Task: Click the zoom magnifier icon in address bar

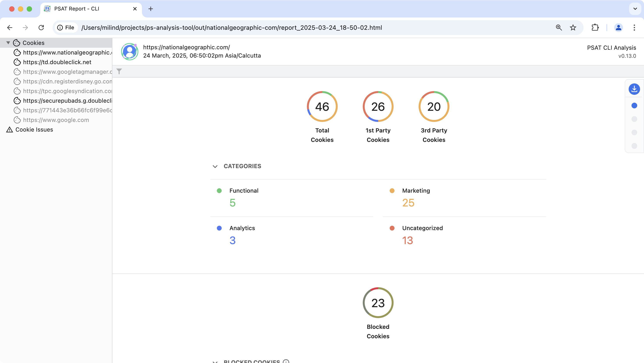Action: coord(559,28)
